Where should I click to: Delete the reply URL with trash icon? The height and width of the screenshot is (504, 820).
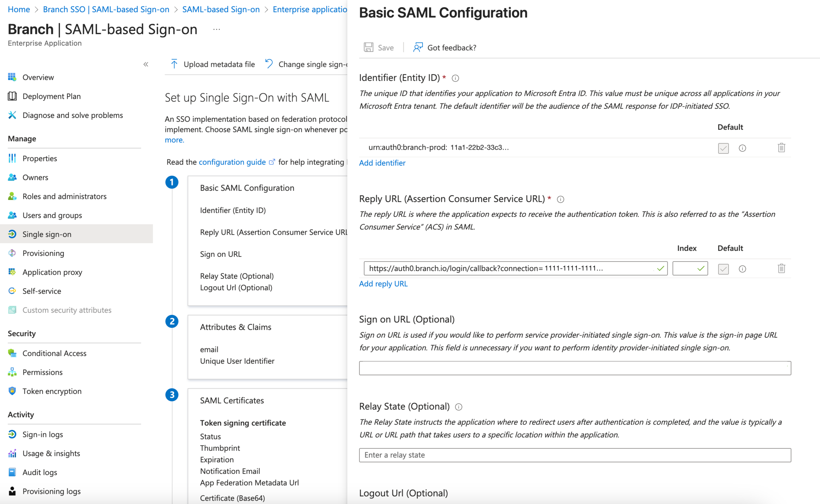click(x=781, y=268)
